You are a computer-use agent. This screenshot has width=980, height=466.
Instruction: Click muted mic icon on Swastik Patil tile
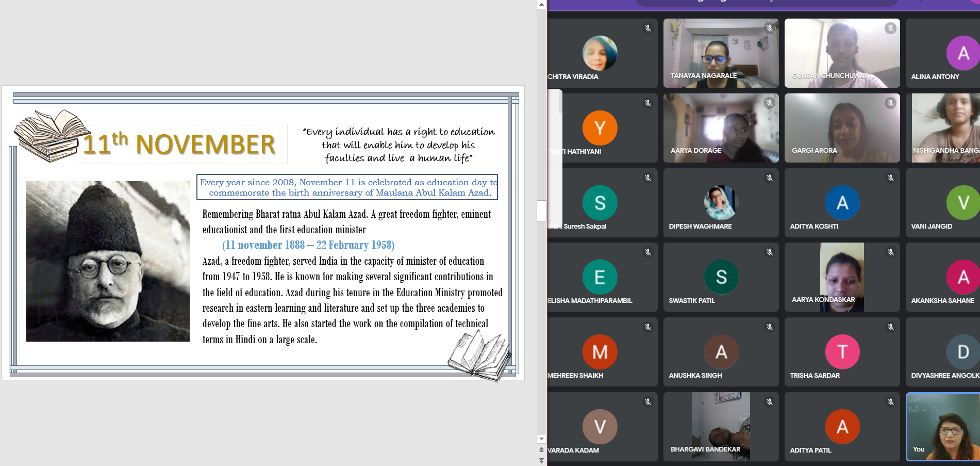[769, 252]
